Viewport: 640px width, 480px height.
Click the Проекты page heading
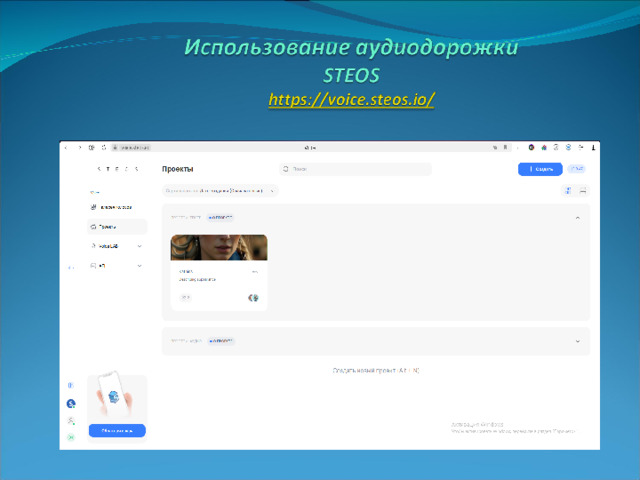point(178,169)
